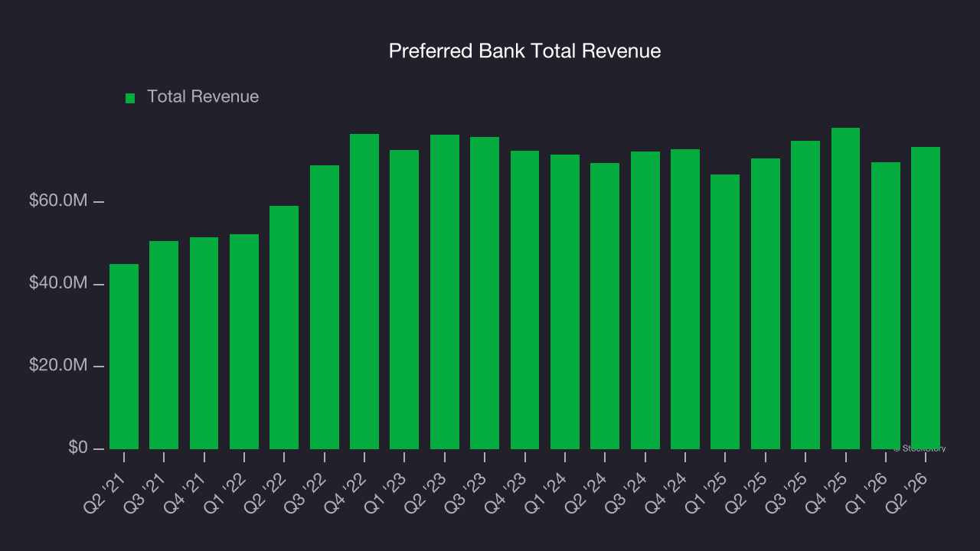Select the bar above Q1 '24
The height and width of the screenshot is (551, 980).
[x=565, y=302]
